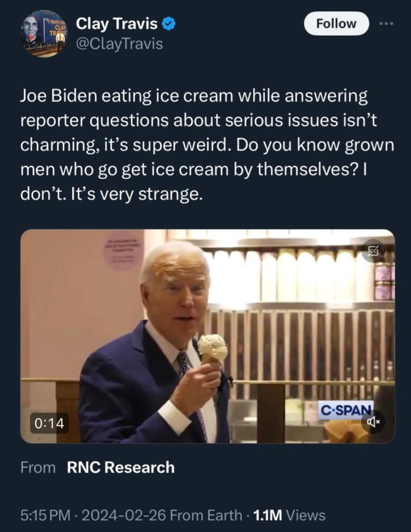Open the @ClayTravis handle
This screenshot has width=411, height=532.
point(119,42)
